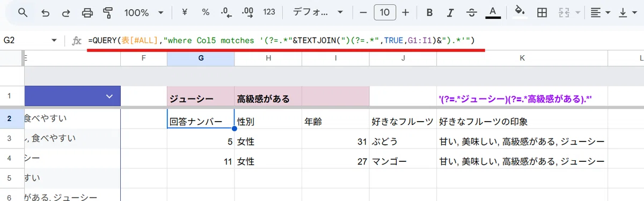Click cell with answer number 11

point(201,159)
